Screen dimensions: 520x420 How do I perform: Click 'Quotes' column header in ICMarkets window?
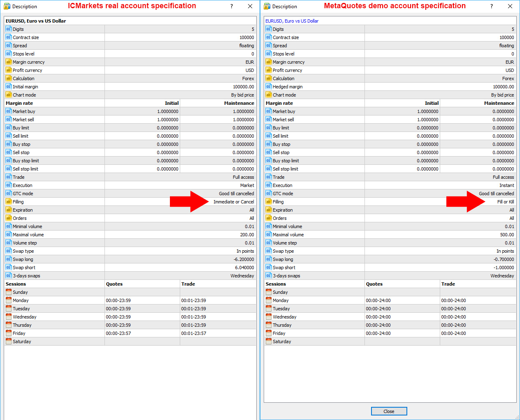(x=114, y=284)
